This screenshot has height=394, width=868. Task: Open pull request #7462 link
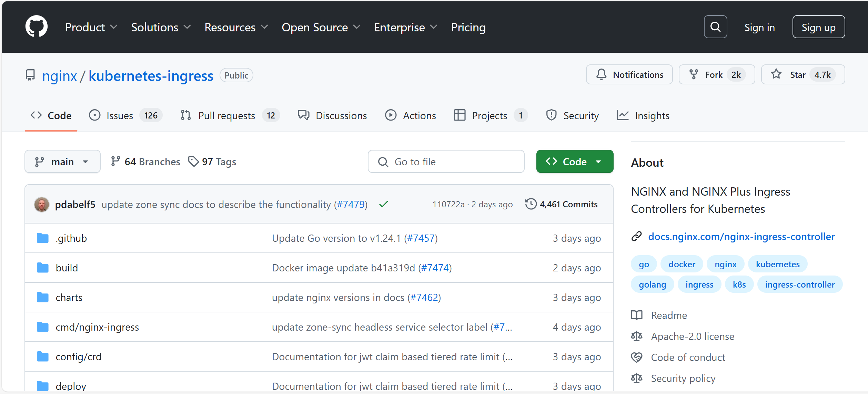coord(424,297)
